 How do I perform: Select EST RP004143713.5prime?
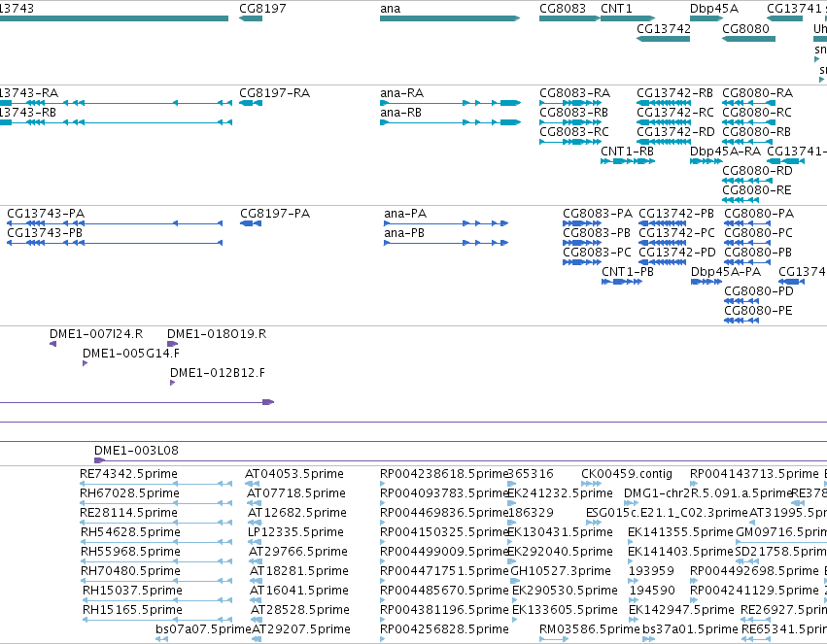click(693, 484)
